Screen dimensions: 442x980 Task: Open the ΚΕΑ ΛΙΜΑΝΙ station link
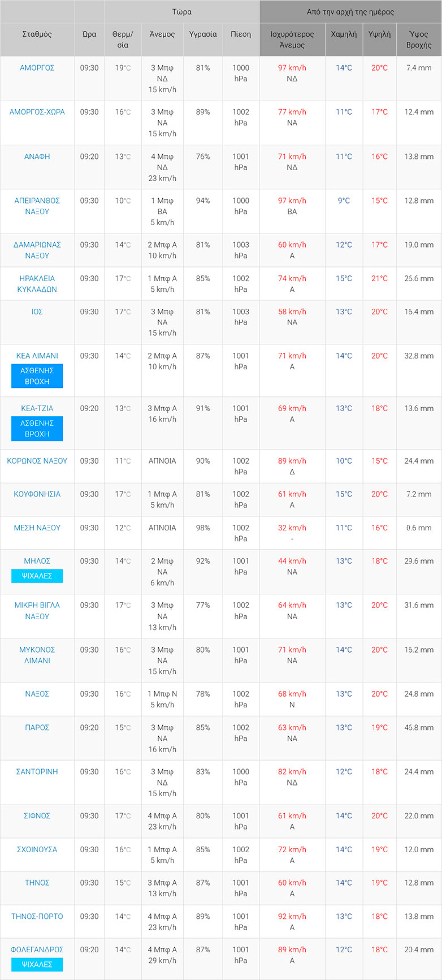pos(37,356)
